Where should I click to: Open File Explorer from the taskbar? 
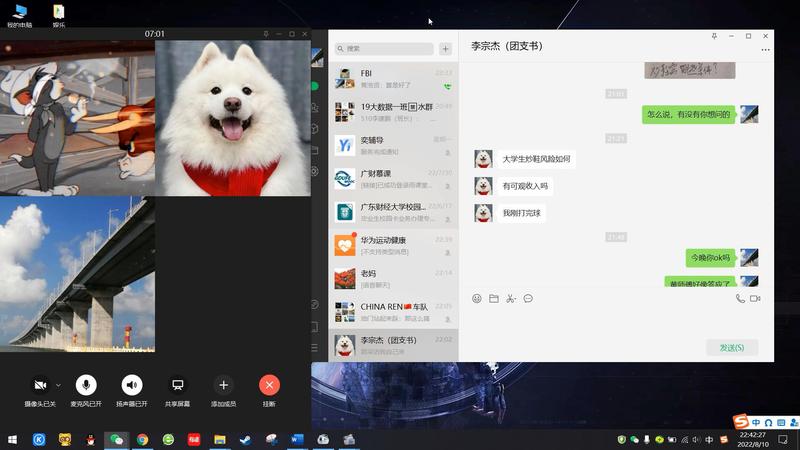[x=220, y=439]
